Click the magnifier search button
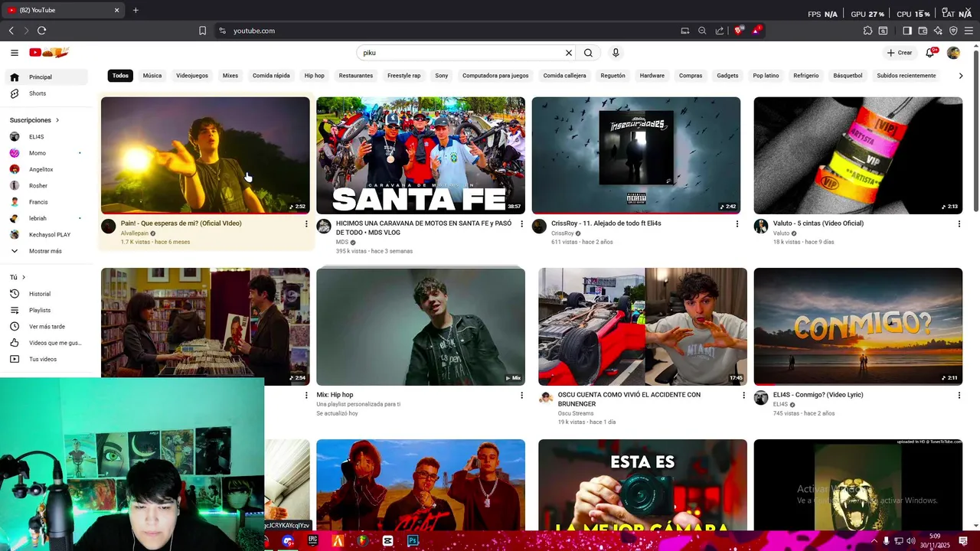This screenshot has width=980, height=551. pos(588,53)
